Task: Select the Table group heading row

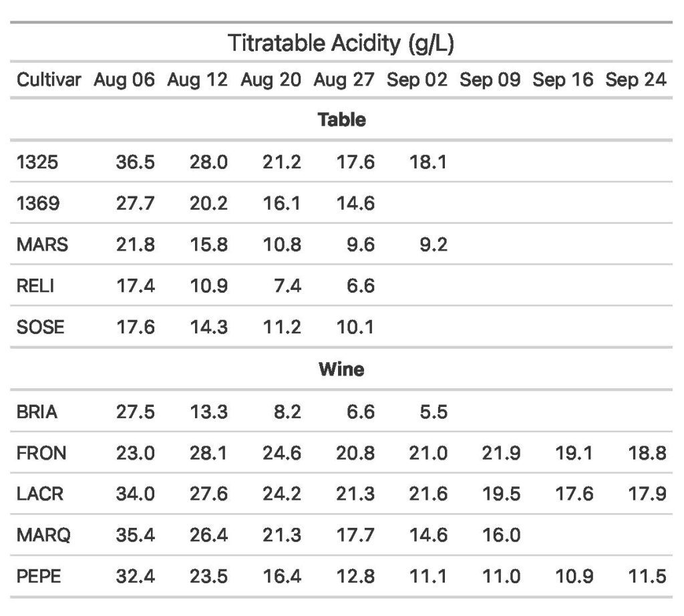Action: [x=342, y=120]
